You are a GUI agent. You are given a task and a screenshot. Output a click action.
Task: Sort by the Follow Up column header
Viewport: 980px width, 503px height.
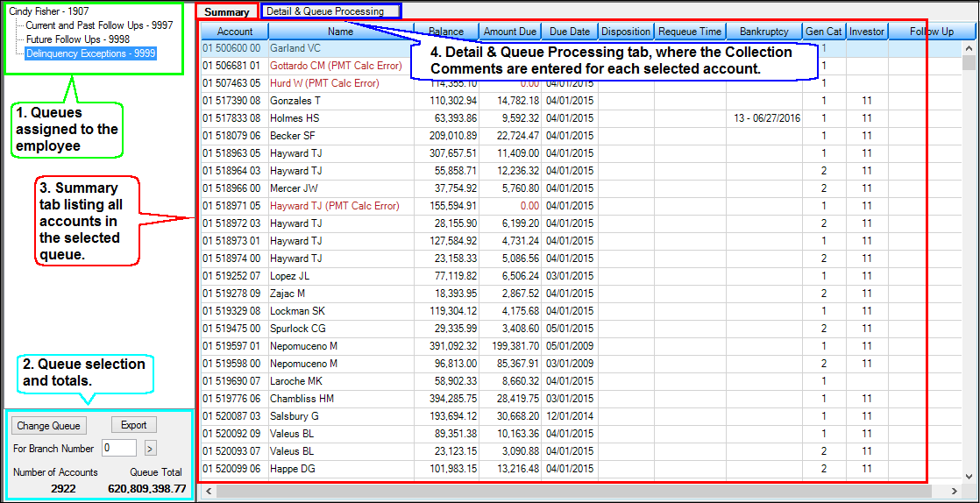[931, 32]
